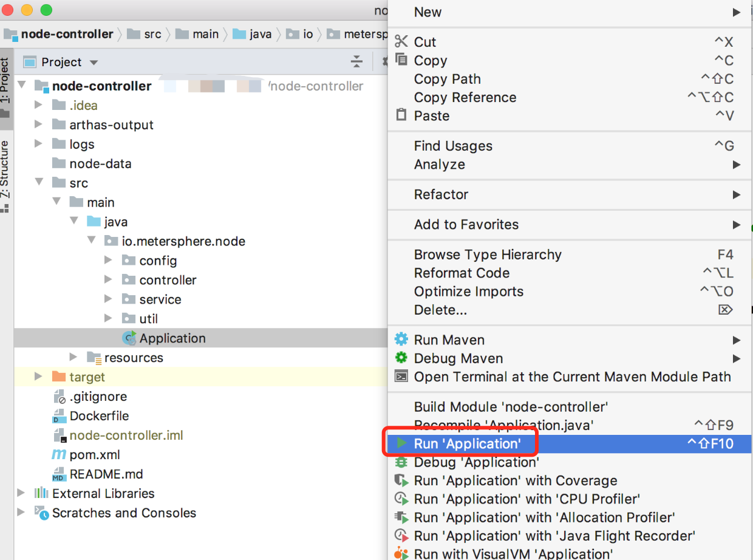This screenshot has height=560, width=753.
Task: Click the pom.xml Maven file icon
Action: click(59, 454)
